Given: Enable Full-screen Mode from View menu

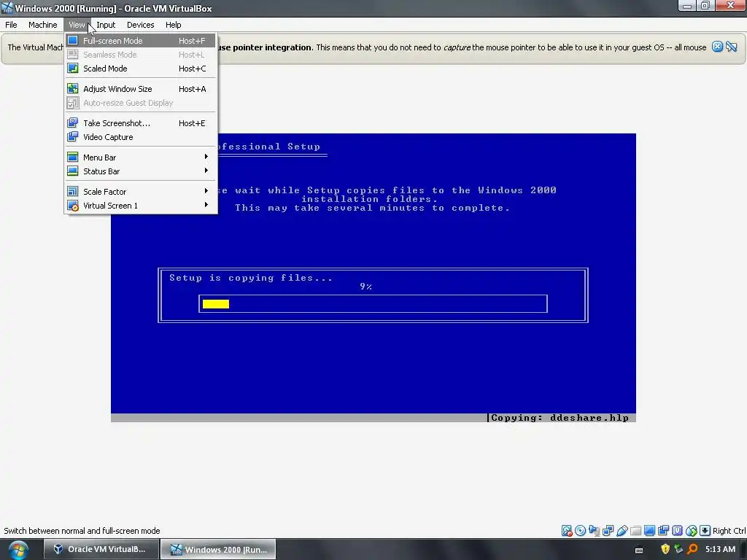Looking at the screenshot, I should 141,41.
